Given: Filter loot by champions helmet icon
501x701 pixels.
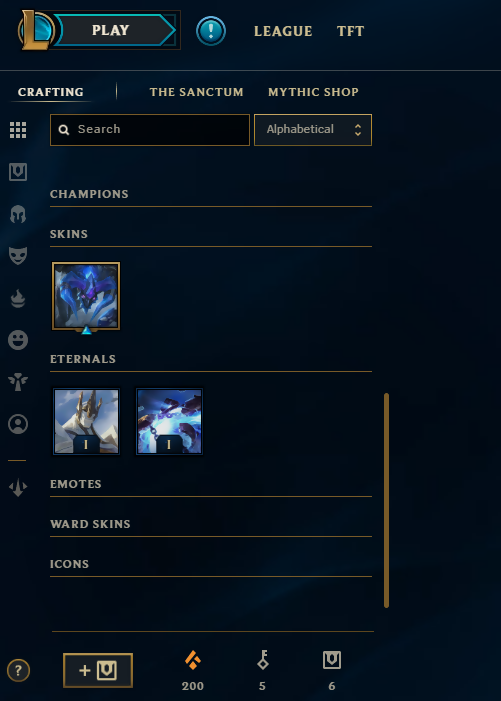Looking at the screenshot, I should pyautogui.click(x=18, y=214).
